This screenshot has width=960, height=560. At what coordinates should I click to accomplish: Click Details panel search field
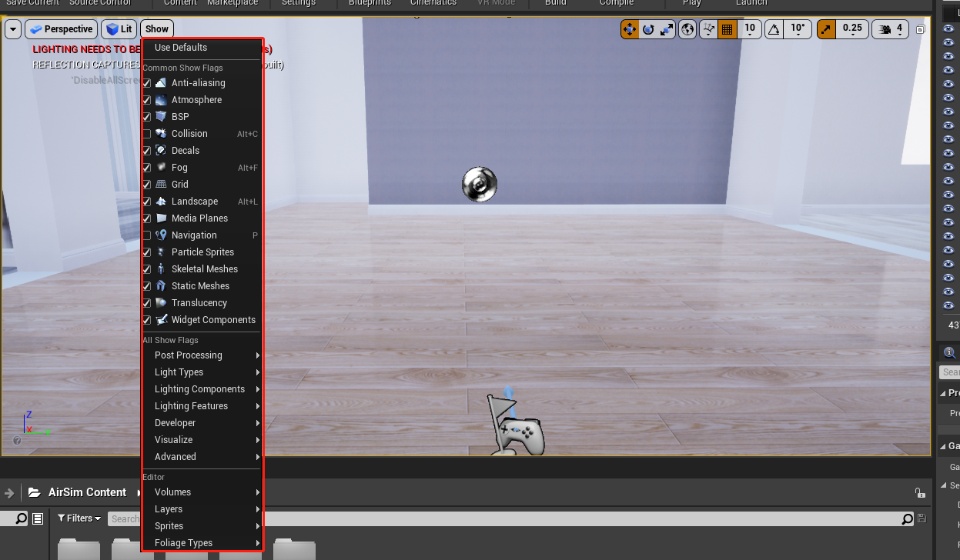click(x=950, y=372)
